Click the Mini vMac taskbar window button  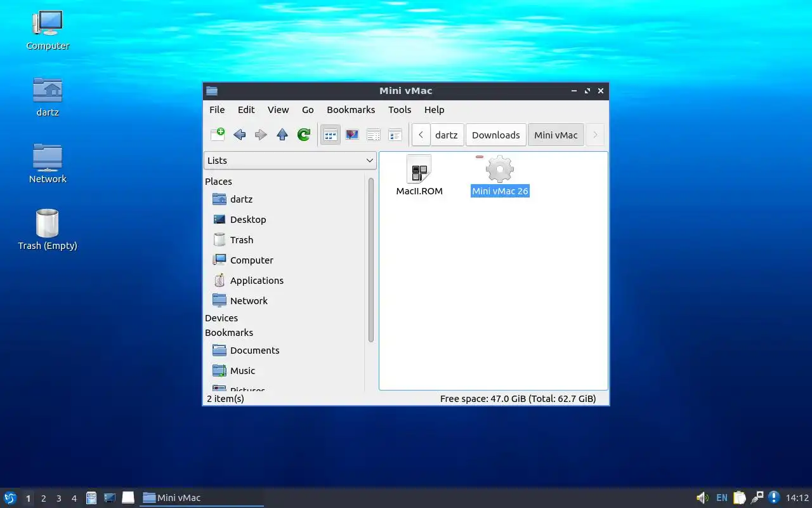click(x=202, y=498)
